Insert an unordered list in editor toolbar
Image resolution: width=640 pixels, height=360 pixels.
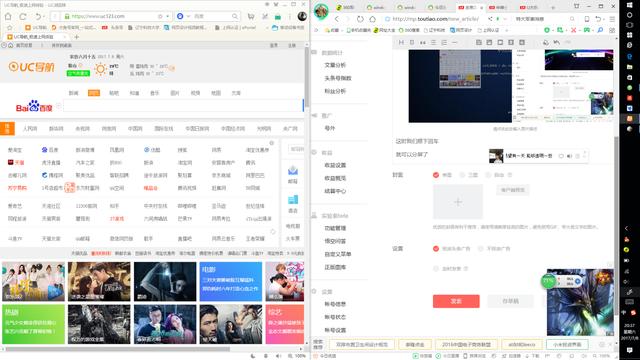click(x=433, y=42)
